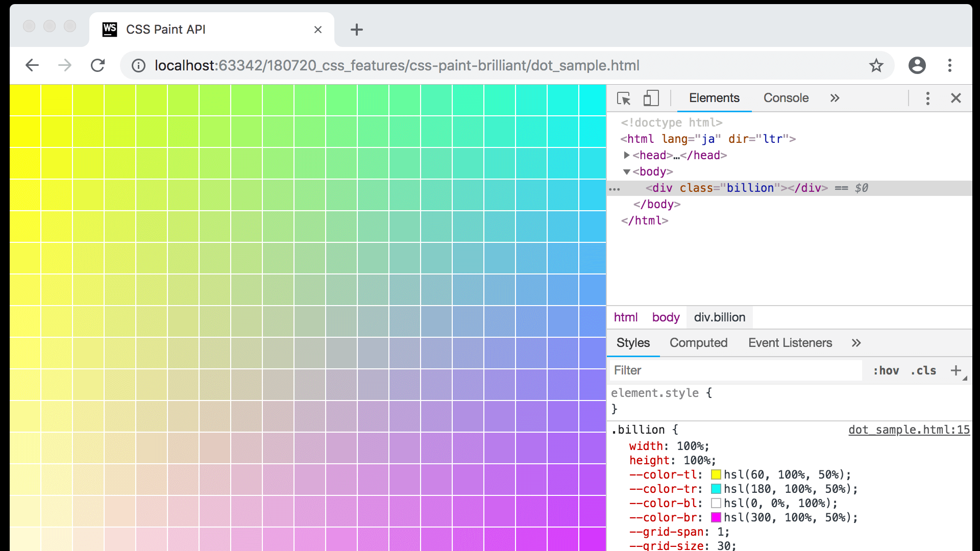
Task: Expand the head element node
Action: (626, 155)
